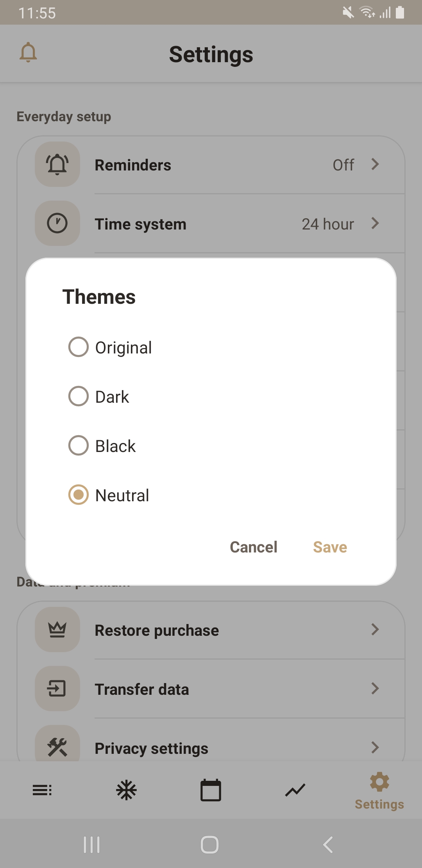Viewport: 422px width, 868px height.
Task: Save the selected theme
Action: pos(330,547)
